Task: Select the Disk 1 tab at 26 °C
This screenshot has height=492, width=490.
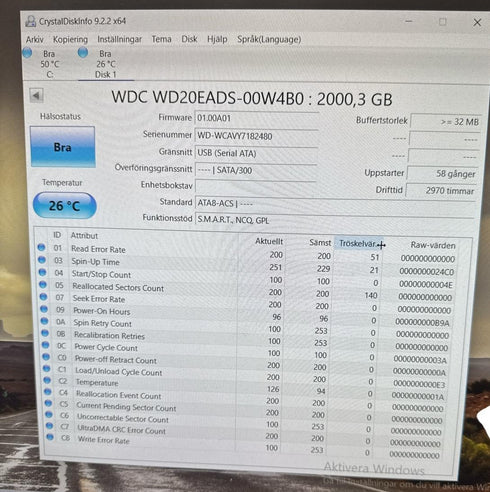Action: point(105,64)
